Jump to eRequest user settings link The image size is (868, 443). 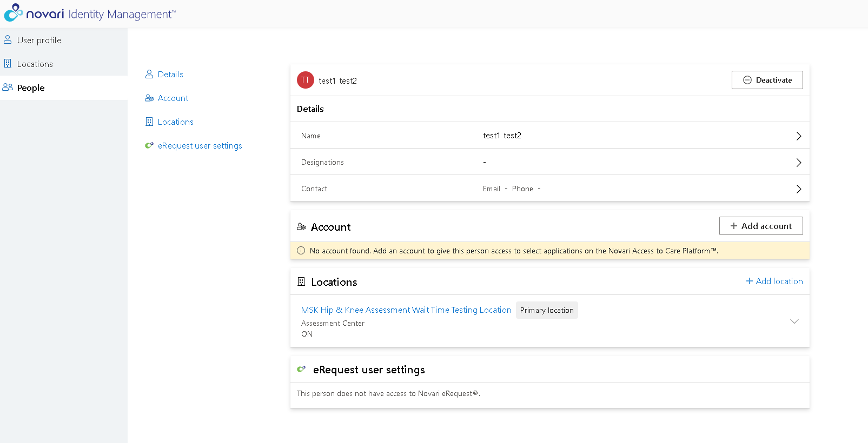[x=200, y=146]
